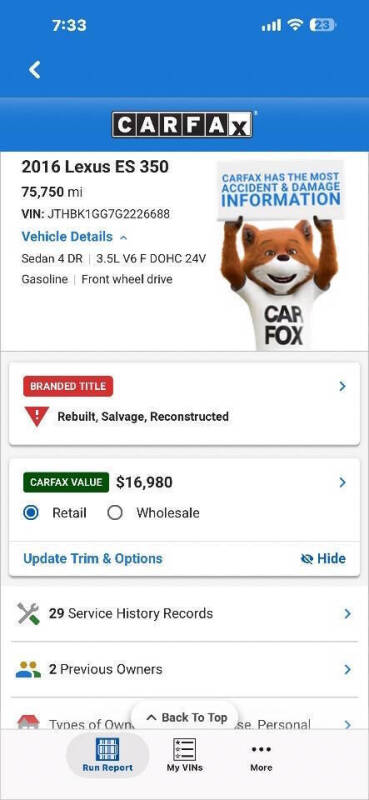The height and width of the screenshot is (800, 369).
Task: Click the house types of owner icon
Action: coord(28,721)
